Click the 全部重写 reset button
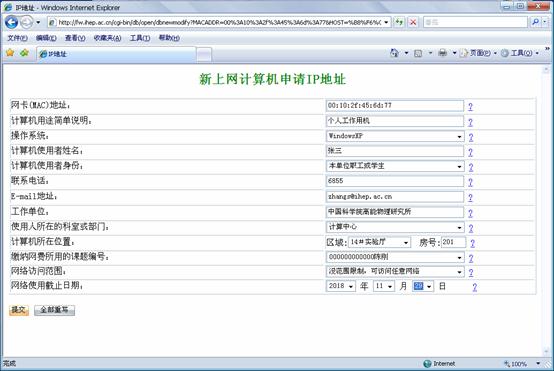554x371 pixels. point(54,310)
